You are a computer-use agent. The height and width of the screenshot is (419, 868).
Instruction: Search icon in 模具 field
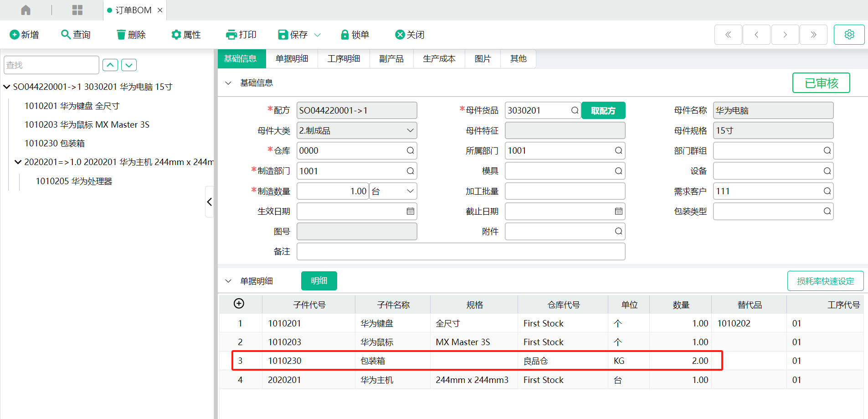coord(618,171)
